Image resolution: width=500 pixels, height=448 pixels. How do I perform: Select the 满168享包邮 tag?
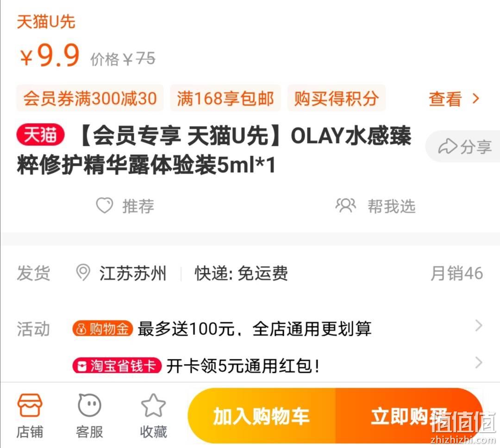pyautogui.click(x=225, y=98)
